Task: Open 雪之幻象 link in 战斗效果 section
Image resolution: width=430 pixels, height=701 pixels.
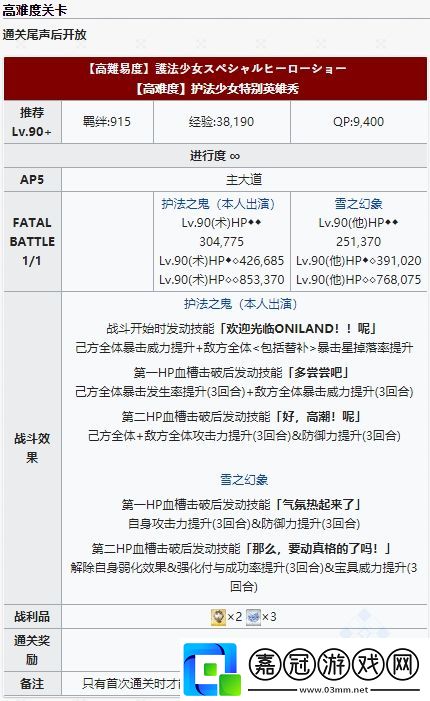Action: click(x=244, y=480)
